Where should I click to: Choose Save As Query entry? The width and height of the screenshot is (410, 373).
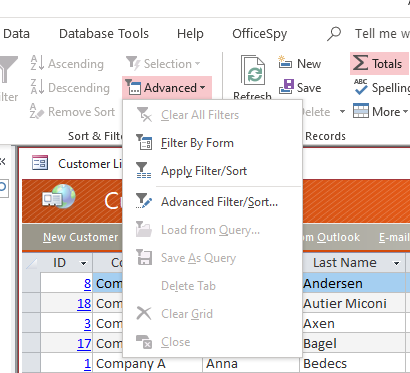pos(212,258)
